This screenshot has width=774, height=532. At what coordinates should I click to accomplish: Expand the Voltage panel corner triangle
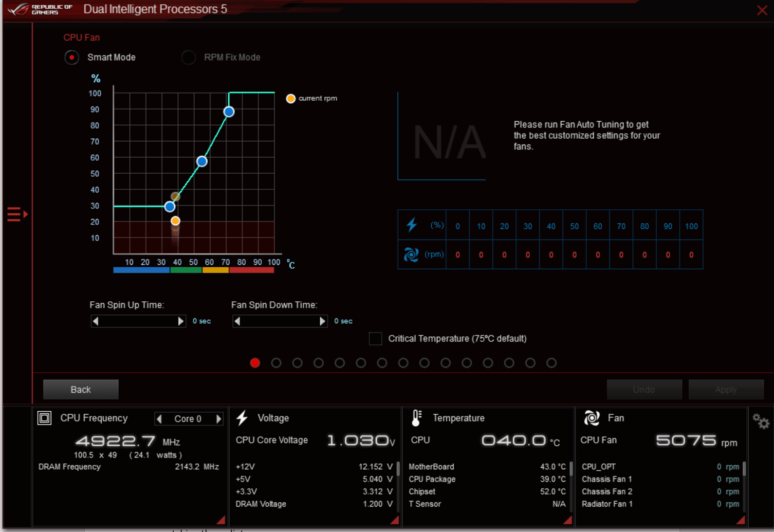tap(394, 520)
